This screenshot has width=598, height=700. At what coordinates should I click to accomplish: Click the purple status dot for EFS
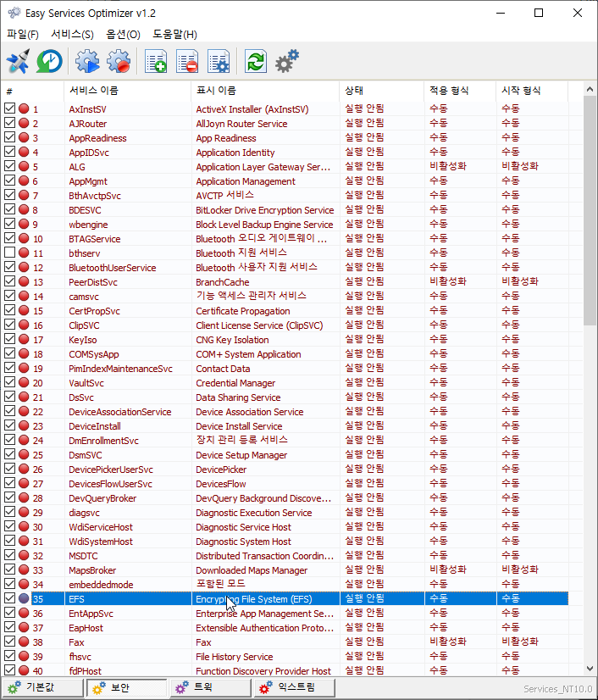coord(24,598)
